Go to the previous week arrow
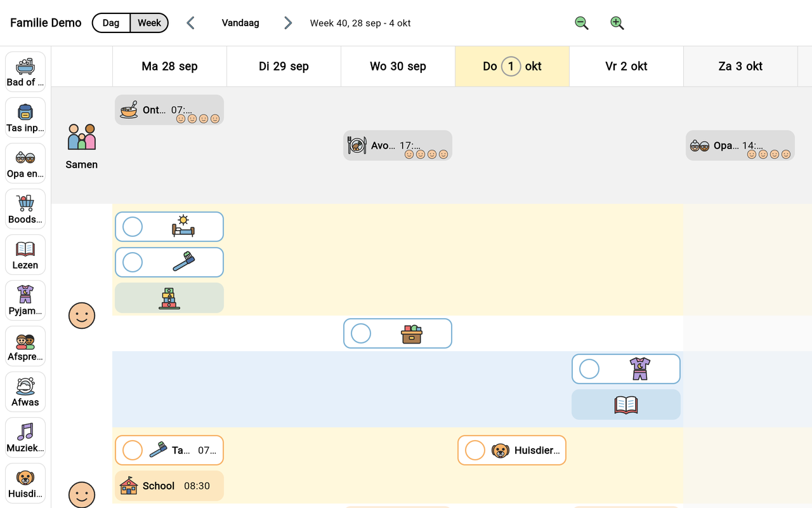812x508 pixels. pyautogui.click(x=190, y=23)
